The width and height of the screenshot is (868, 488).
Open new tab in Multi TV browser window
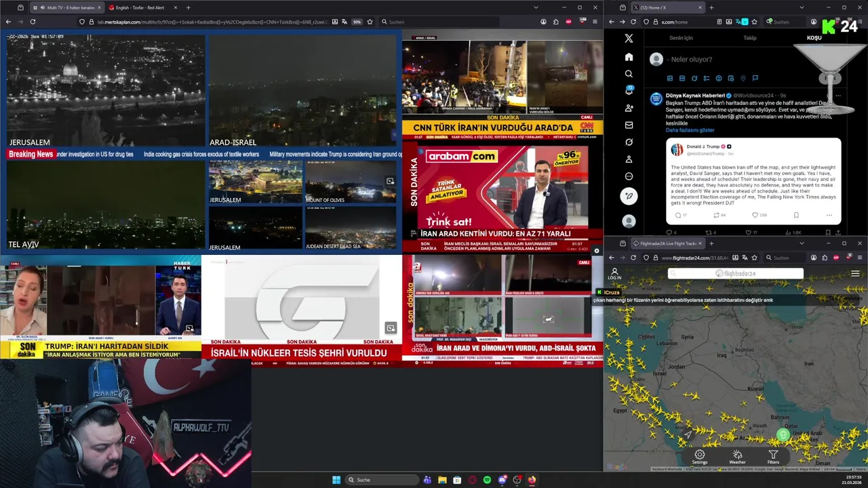[188, 7]
